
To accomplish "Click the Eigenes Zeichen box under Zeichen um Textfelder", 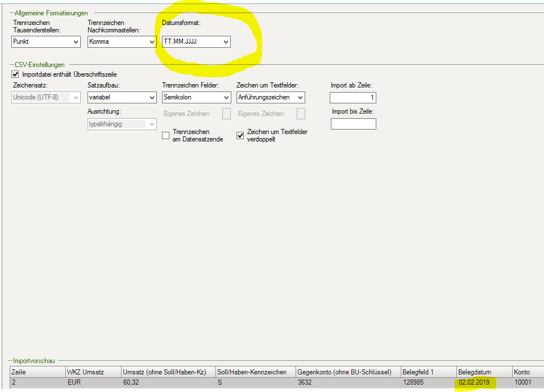I will click(301, 114).
